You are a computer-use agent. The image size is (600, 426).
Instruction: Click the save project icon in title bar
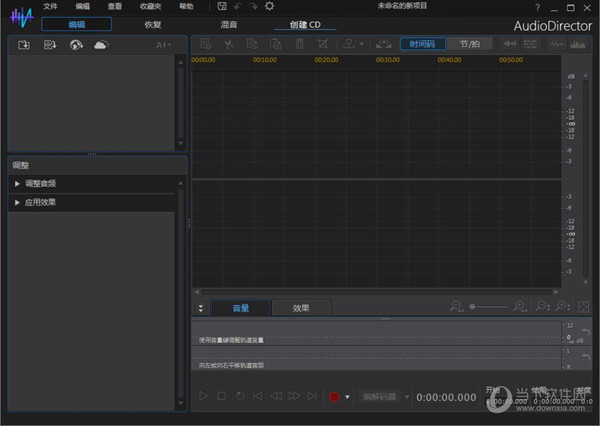pyautogui.click(x=222, y=6)
